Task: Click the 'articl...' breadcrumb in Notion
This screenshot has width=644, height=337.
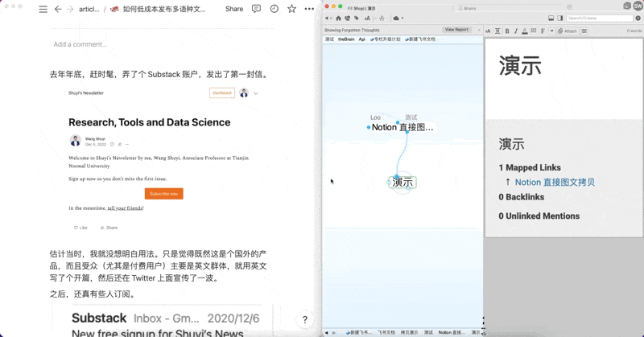Action: [89, 9]
